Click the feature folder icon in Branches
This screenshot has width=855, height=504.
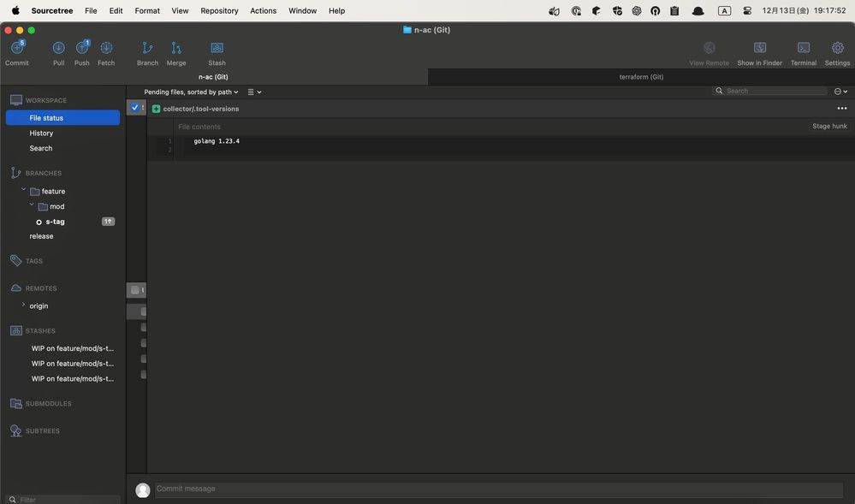[x=34, y=192]
